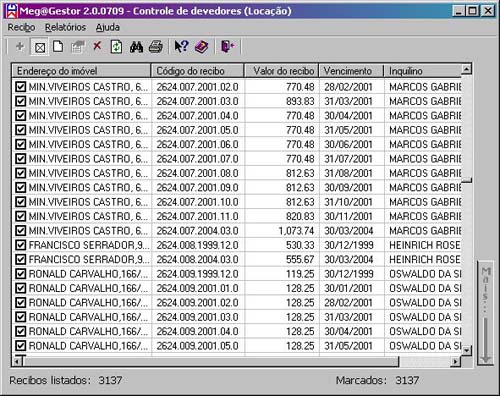Screen dimensions: 500x396
Task: Click the Mais down arrow button
Action: click(x=485, y=314)
